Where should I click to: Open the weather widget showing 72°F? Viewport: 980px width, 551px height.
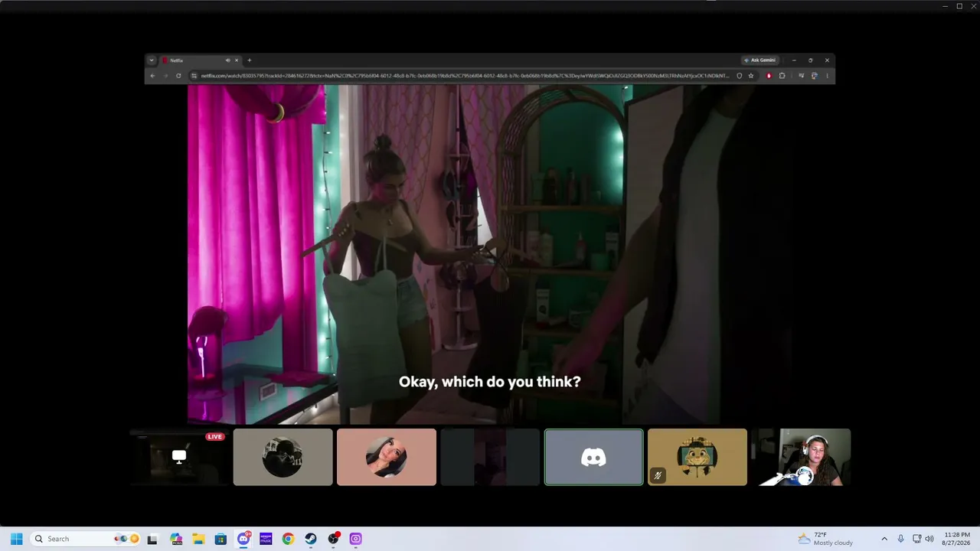point(825,539)
